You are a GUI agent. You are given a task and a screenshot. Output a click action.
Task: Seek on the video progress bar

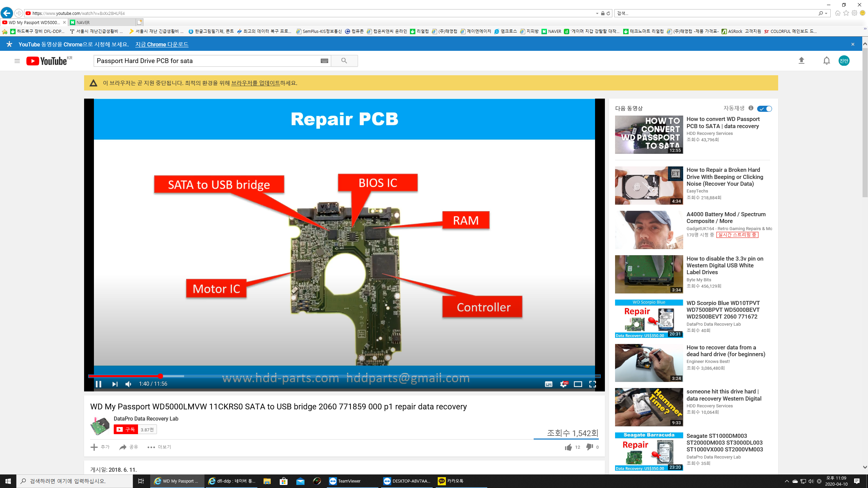[x=344, y=376]
